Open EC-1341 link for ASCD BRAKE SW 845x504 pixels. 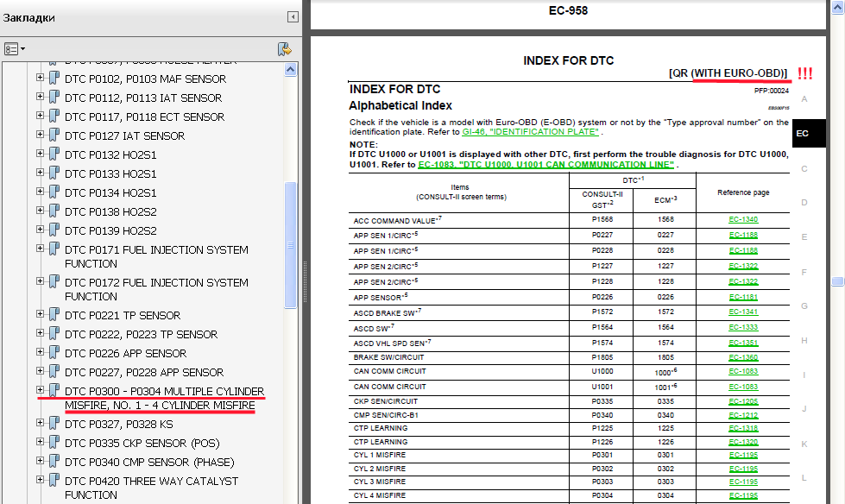tap(743, 312)
